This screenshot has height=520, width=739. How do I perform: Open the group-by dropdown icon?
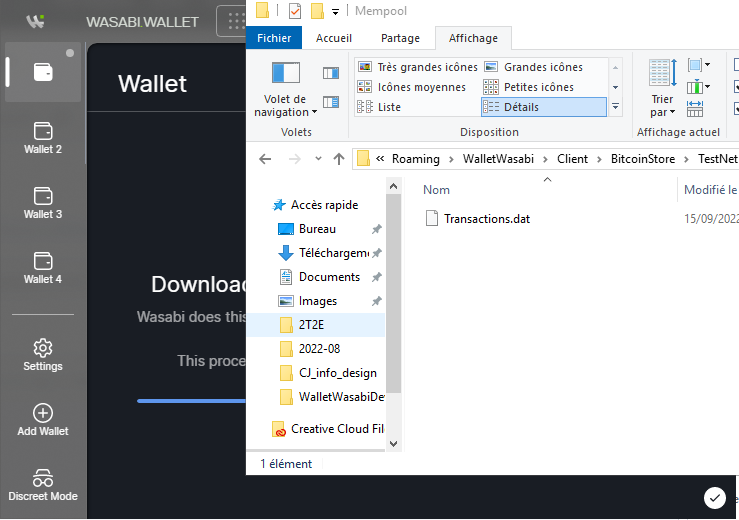[699, 65]
